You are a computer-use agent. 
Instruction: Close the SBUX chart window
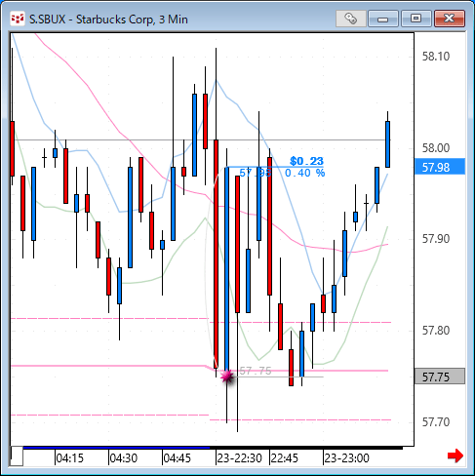click(450, 19)
